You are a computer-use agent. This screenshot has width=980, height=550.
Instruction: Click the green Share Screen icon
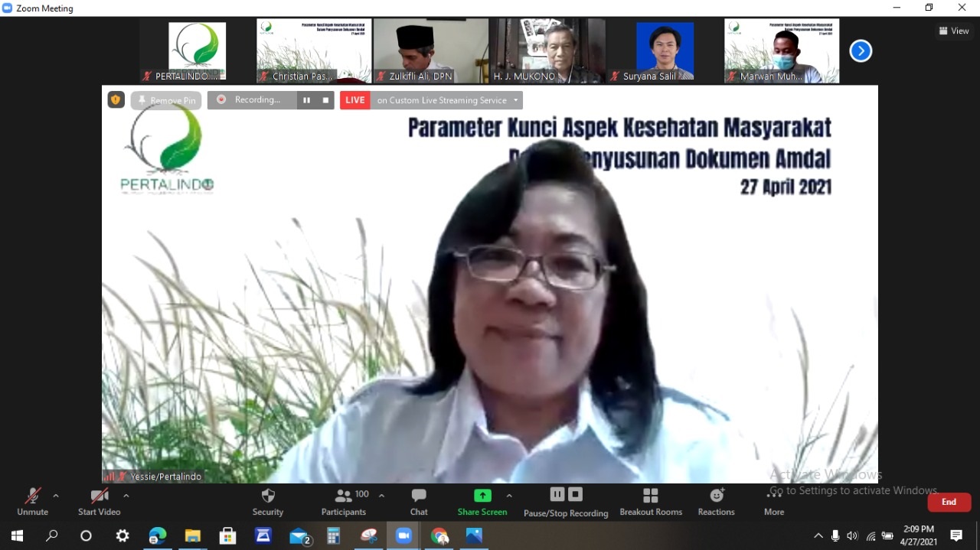[482, 496]
